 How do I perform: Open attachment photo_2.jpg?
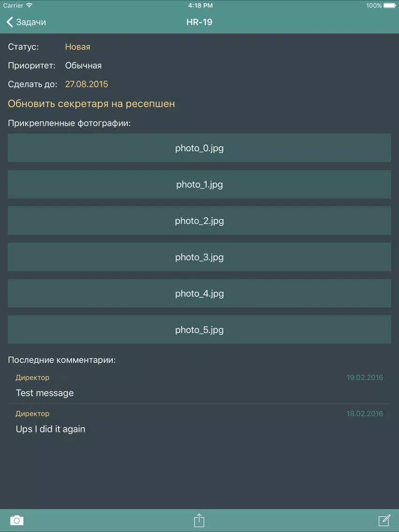tap(199, 221)
